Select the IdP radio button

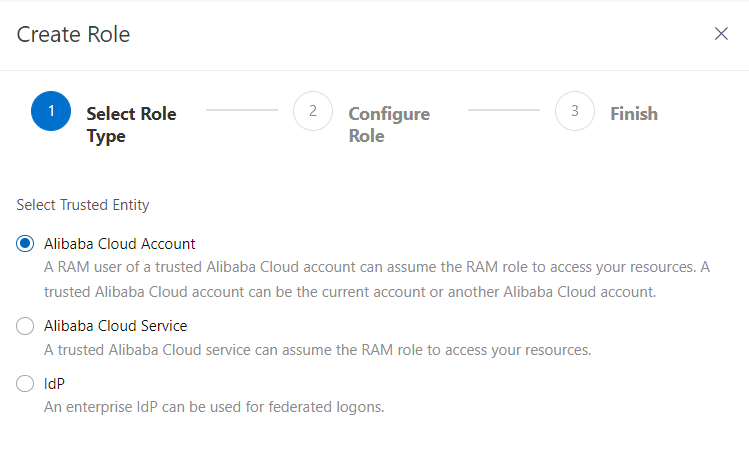coord(25,383)
